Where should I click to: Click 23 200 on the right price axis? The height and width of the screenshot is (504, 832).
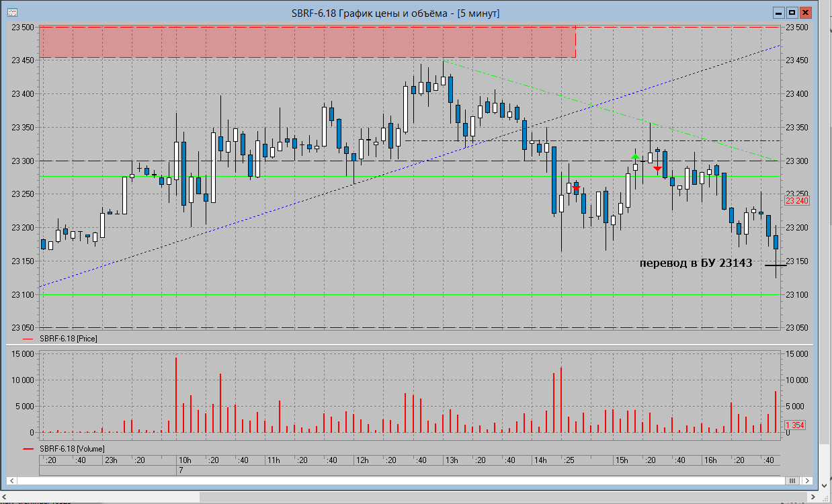click(x=796, y=228)
